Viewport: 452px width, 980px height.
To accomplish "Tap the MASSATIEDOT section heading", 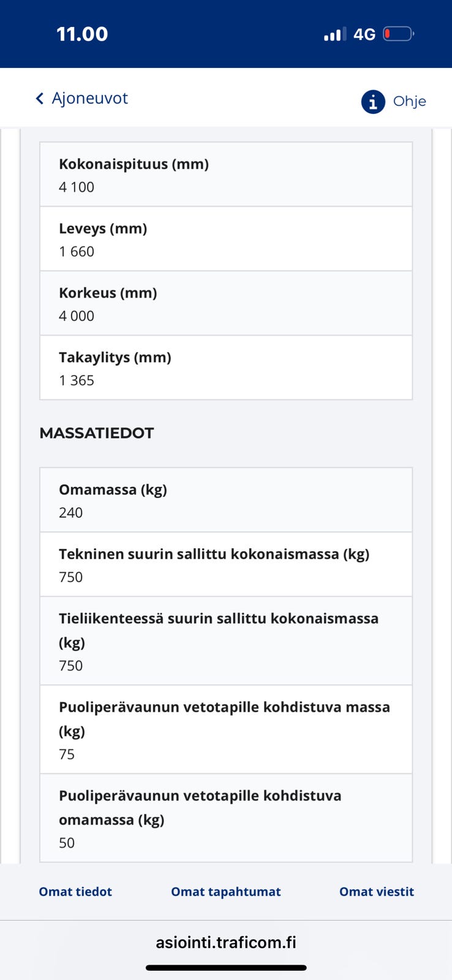I will pos(96,432).
